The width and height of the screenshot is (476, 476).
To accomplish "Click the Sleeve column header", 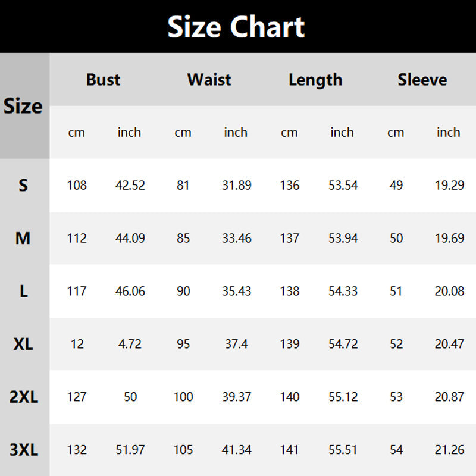I will [422, 80].
